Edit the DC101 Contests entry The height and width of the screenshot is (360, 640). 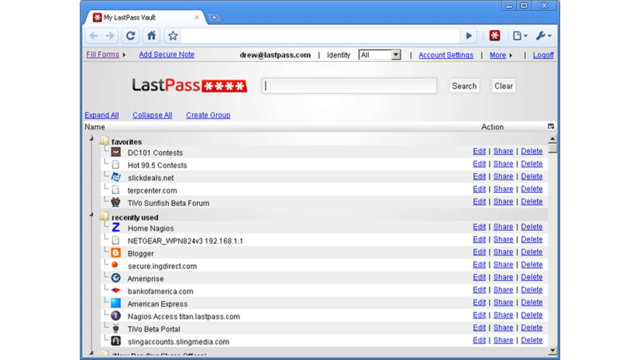click(x=479, y=151)
